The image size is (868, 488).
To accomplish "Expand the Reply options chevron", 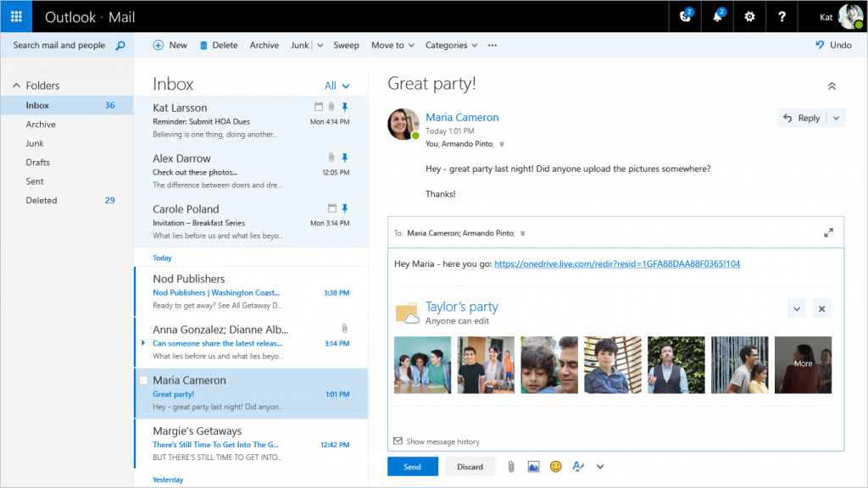I will (837, 117).
